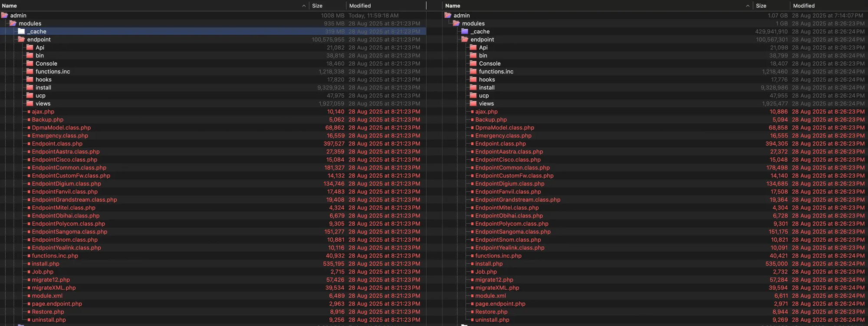Select page.endpoint.php in the right pane

500,304
